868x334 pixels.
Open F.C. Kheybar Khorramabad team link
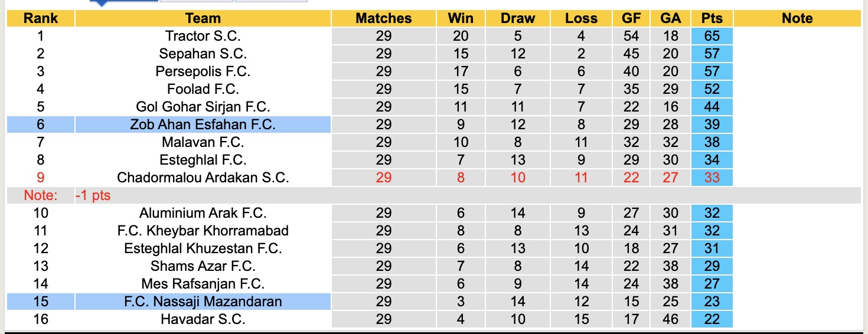tap(203, 231)
